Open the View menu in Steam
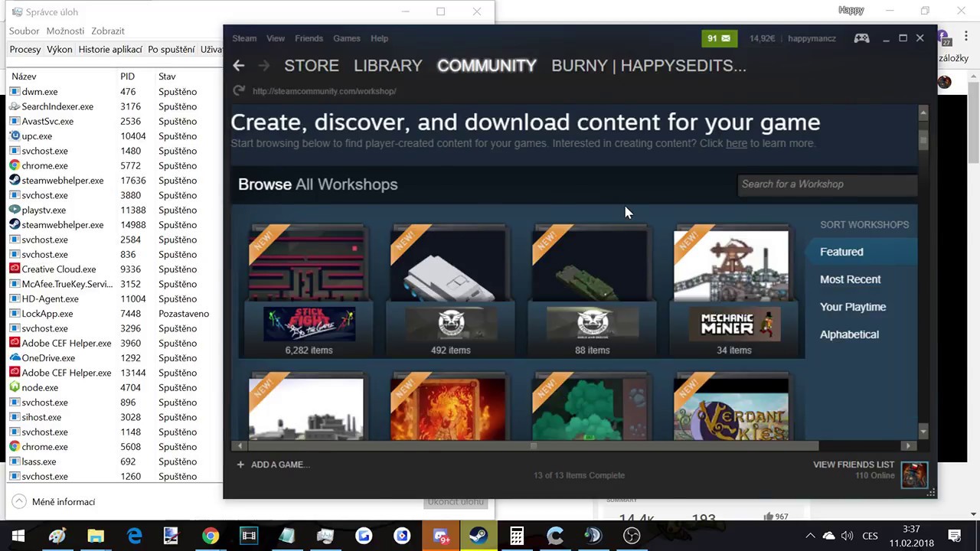 coord(276,38)
